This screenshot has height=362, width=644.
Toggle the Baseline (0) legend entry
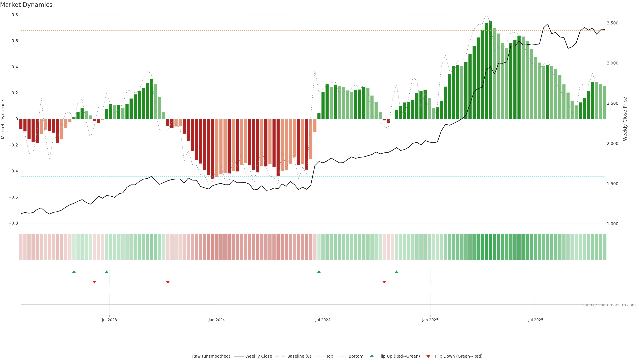click(299, 356)
